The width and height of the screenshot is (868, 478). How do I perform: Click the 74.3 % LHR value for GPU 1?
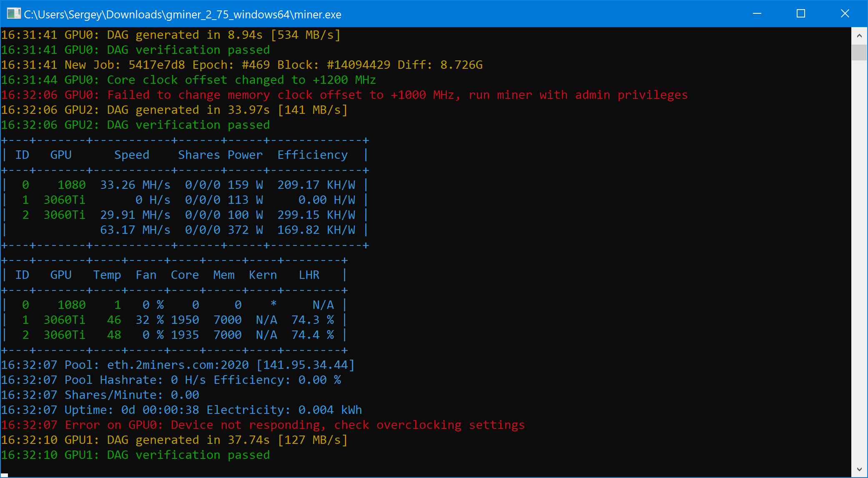(x=312, y=320)
